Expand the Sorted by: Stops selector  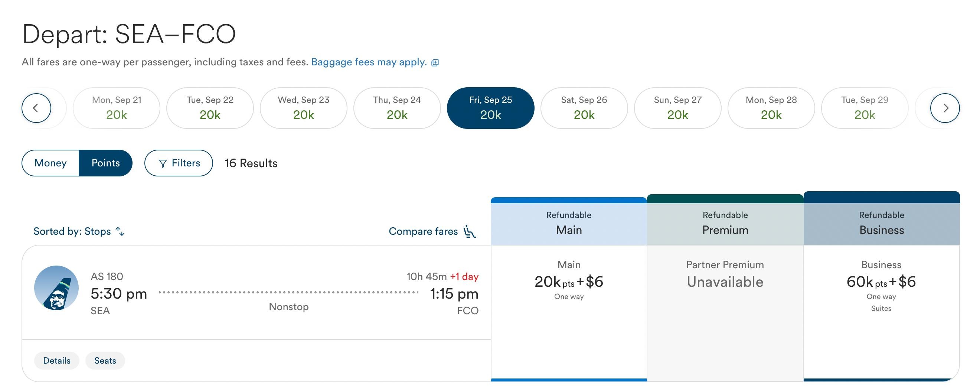(x=72, y=231)
